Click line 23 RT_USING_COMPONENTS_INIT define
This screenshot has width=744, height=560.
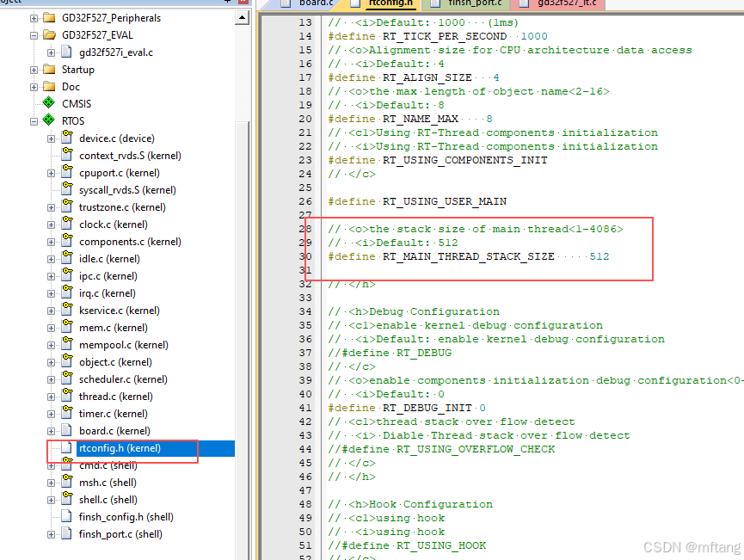(x=438, y=160)
